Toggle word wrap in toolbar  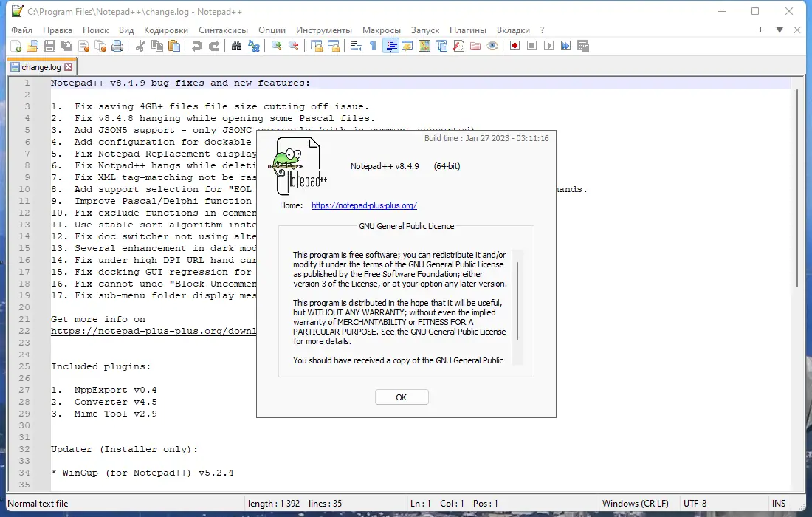click(357, 46)
